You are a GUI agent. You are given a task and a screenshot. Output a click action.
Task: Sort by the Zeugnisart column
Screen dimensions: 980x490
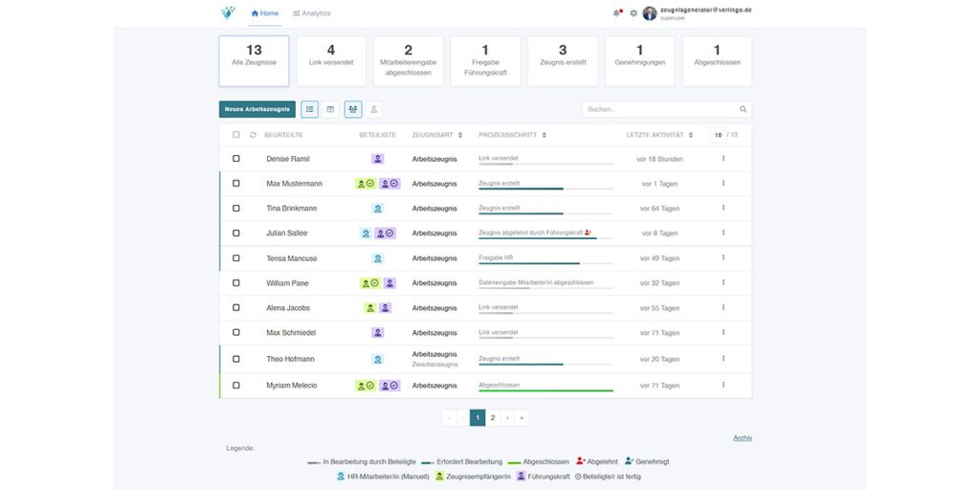[x=460, y=135]
